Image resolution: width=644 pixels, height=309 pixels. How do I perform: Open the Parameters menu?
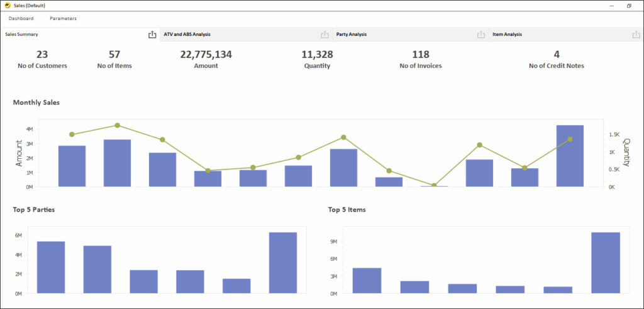pos(63,19)
